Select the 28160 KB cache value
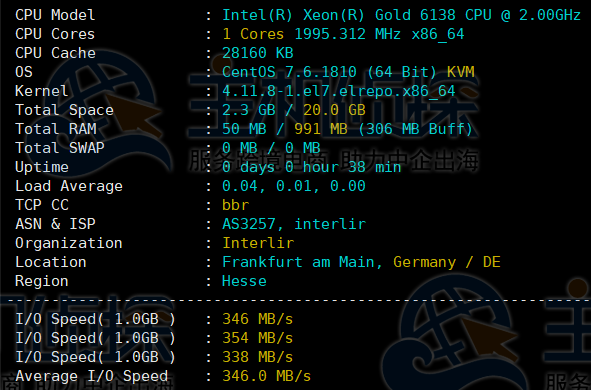The width and height of the screenshot is (591, 390). click(x=258, y=53)
